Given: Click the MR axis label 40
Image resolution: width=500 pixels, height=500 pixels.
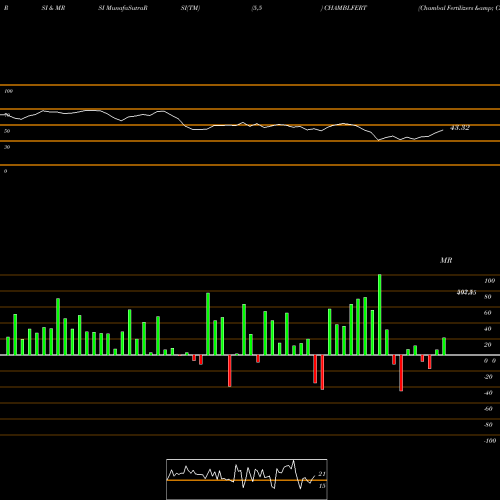Looking at the screenshot, I should click(488, 329).
